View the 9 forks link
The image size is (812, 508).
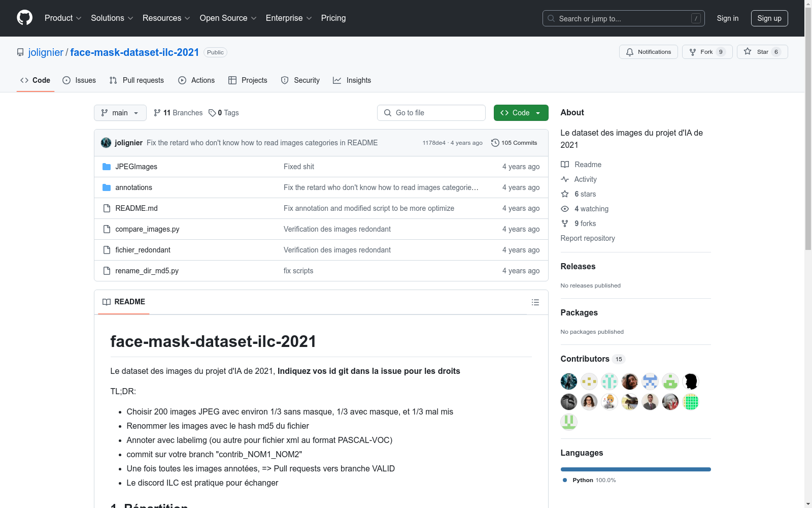(x=579, y=224)
